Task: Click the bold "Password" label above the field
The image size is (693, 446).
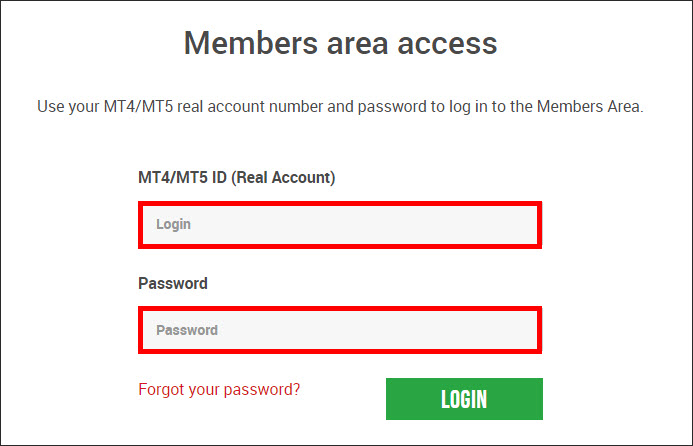Action: coord(173,283)
